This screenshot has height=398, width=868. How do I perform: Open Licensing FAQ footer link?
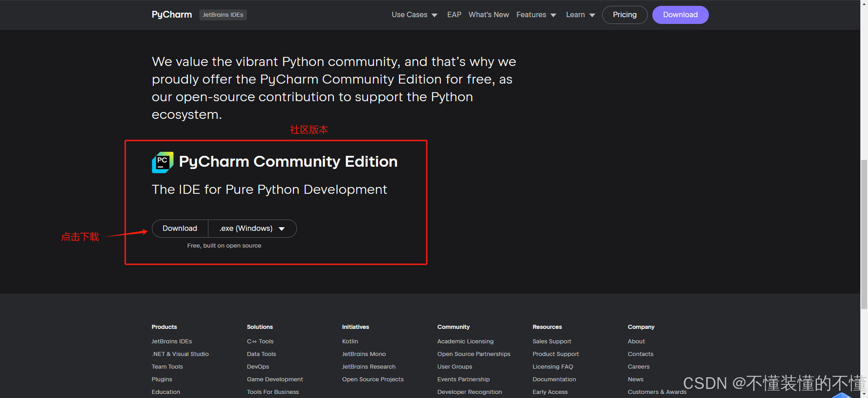(553, 367)
